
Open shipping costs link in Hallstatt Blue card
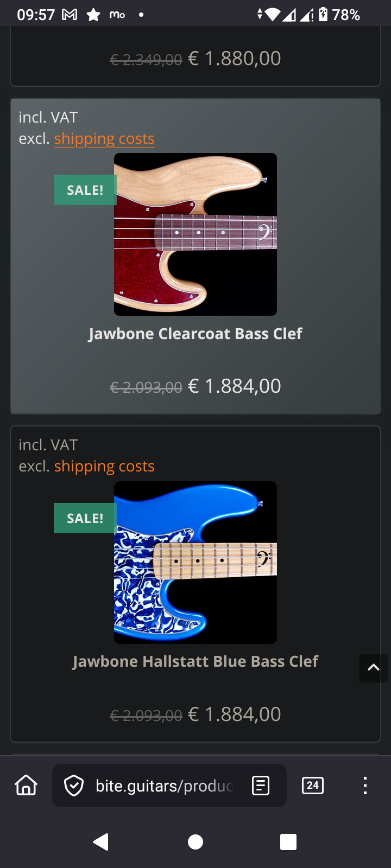point(104,467)
